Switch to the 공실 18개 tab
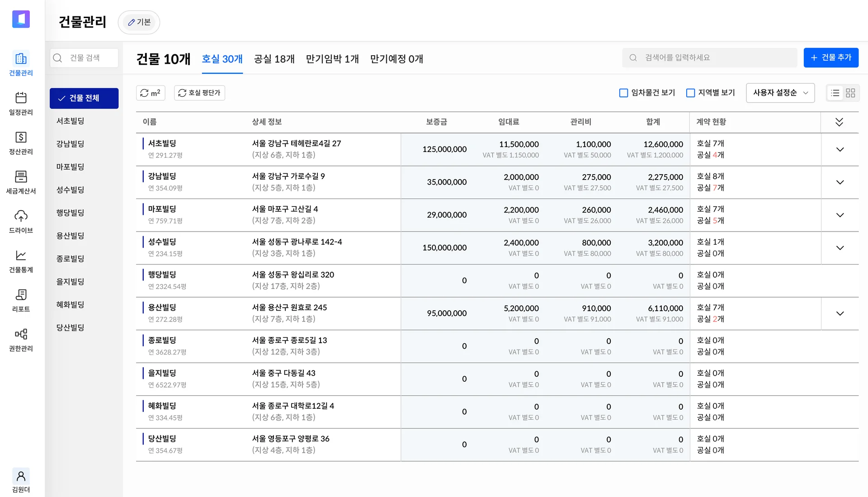 tap(274, 59)
